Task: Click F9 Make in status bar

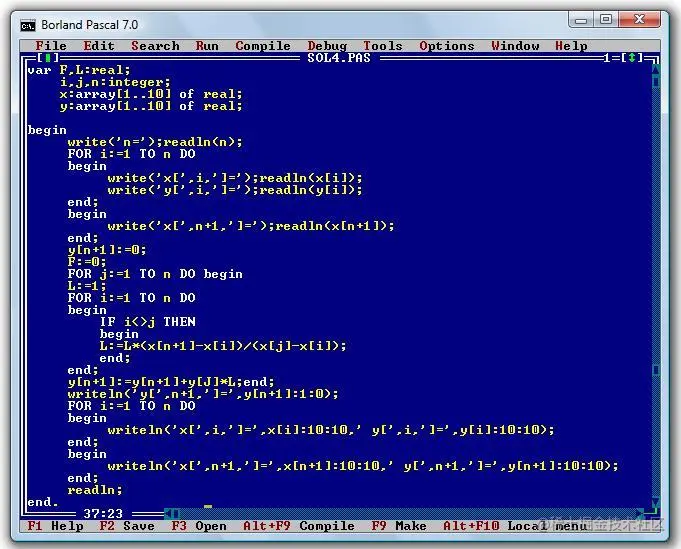Action: coord(399,526)
